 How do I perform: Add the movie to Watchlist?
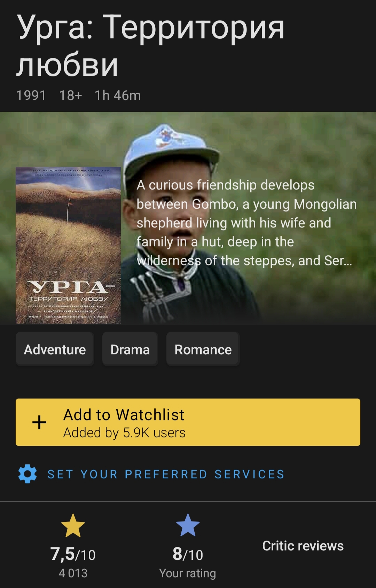tap(188, 422)
